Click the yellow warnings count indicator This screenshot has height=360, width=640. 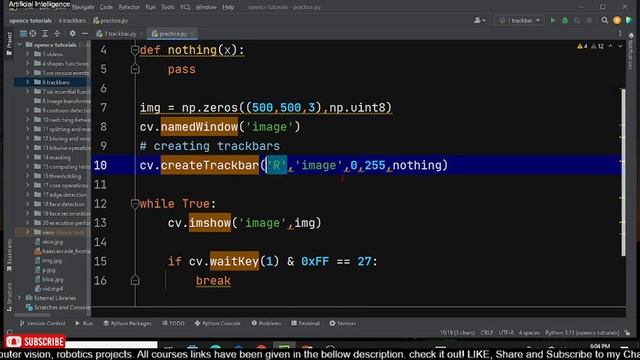click(x=582, y=46)
